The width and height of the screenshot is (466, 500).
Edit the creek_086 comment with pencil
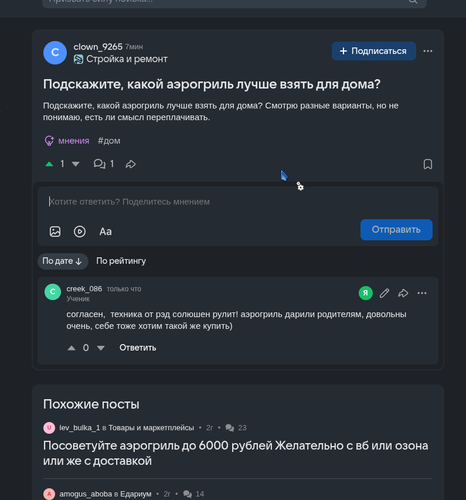pos(384,293)
